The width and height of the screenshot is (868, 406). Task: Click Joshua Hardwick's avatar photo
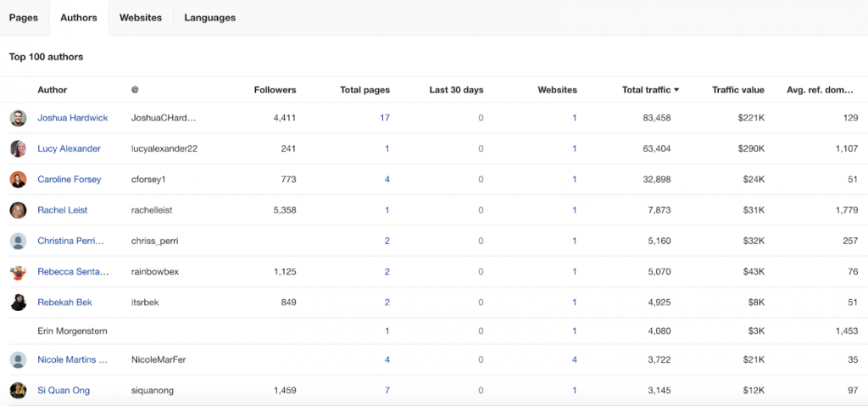[19, 118]
